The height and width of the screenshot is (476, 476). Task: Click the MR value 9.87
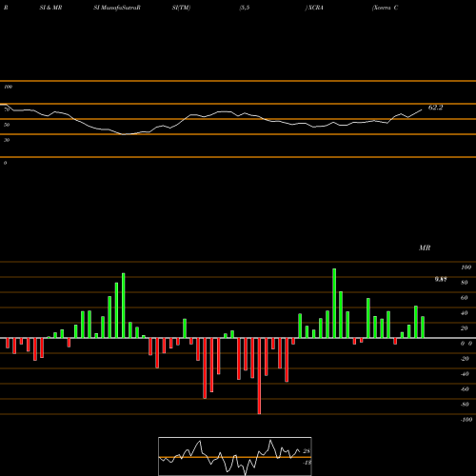pyautogui.click(x=441, y=279)
